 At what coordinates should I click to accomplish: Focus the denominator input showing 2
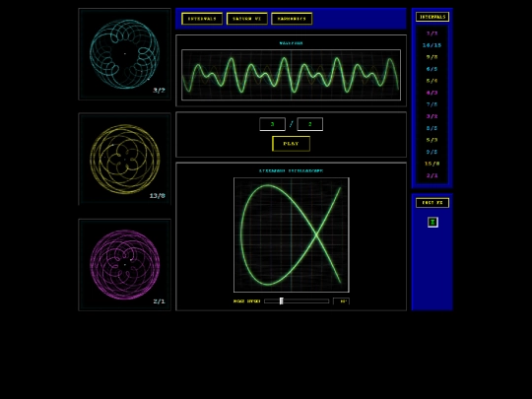tap(309, 124)
